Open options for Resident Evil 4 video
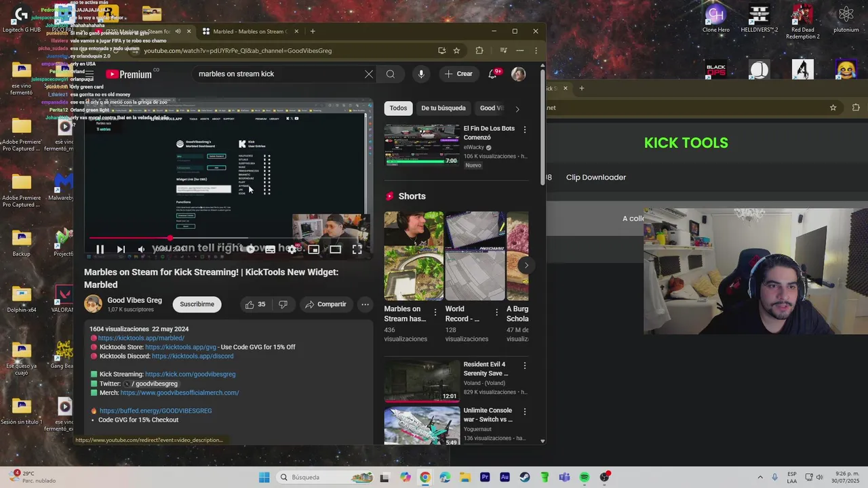868x488 pixels. [x=524, y=366]
